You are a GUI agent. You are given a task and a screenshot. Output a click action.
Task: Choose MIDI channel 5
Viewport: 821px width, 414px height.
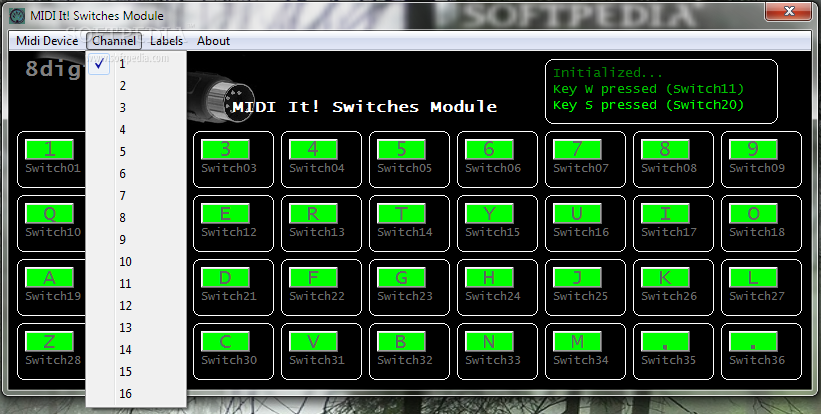pos(136,152)
